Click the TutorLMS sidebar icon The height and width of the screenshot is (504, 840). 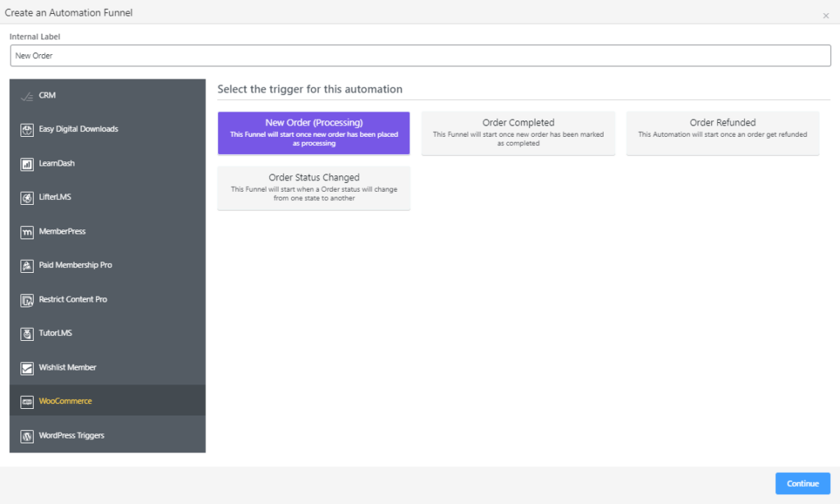pos(27,334)
